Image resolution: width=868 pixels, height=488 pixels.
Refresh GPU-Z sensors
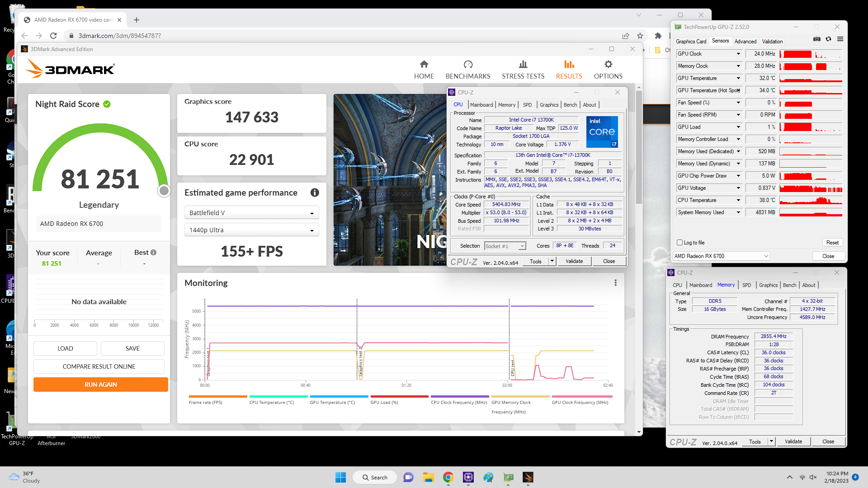click(x=828, y=39)
